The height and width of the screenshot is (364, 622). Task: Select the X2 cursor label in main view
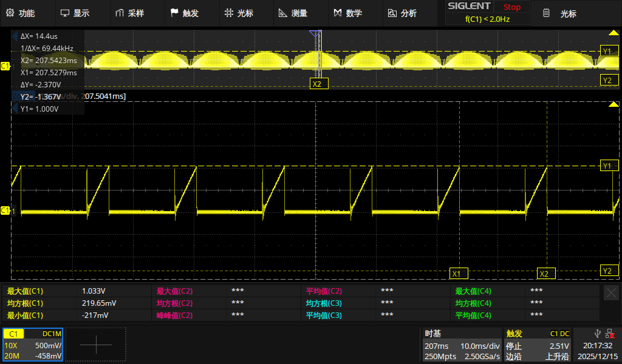(546, 273)
